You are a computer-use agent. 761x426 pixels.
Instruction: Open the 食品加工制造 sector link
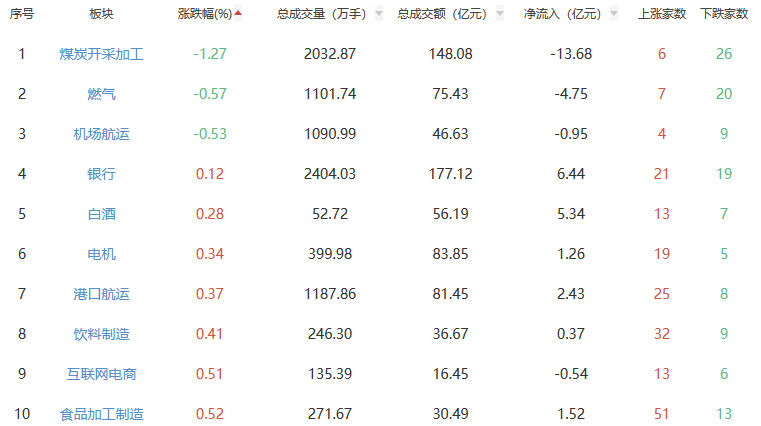[x=101, y=414]
